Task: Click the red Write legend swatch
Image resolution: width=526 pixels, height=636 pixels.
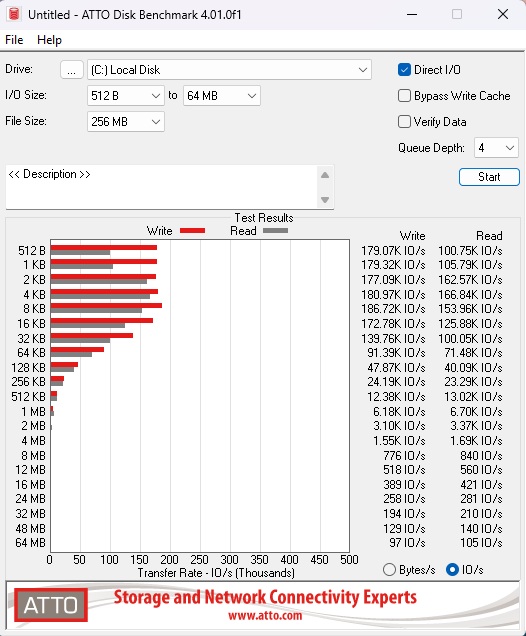Action: click(192, 230)
